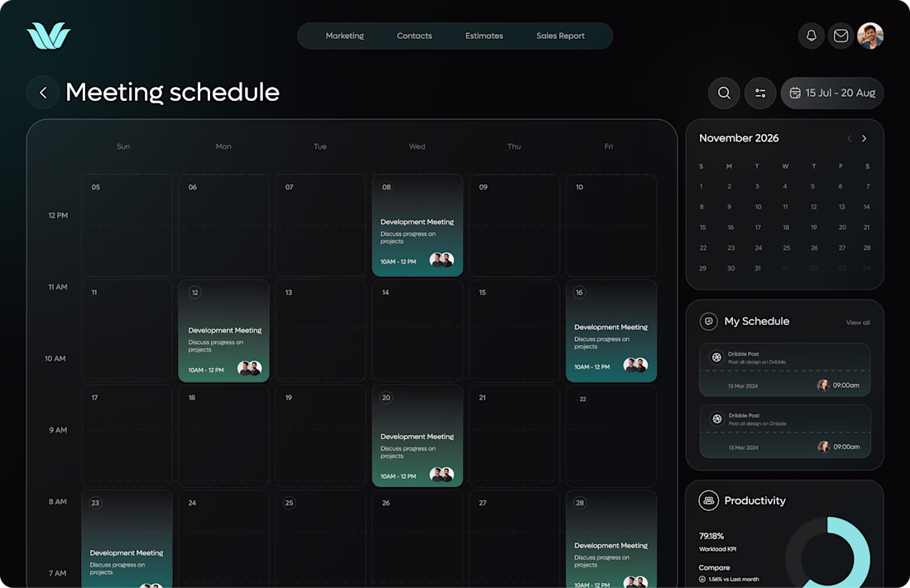910x588 pixels.
Task: Select day 18 cell in schedule
Action: click(x=223, y=436)
